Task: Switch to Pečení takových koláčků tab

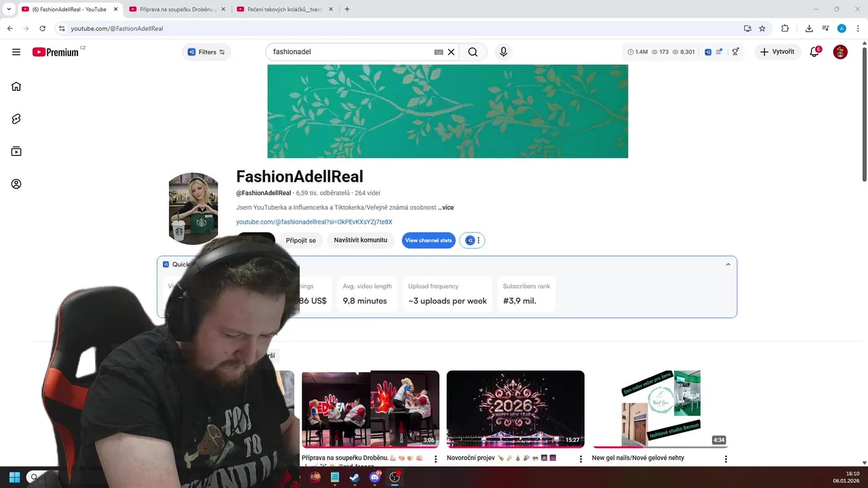Action: point(283,9)
